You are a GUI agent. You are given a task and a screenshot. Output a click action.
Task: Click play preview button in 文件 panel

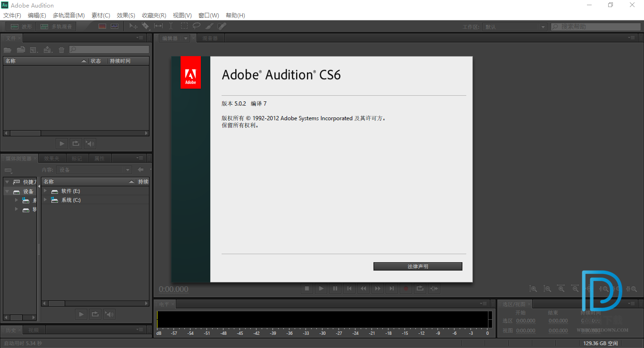tap(62, 143)
